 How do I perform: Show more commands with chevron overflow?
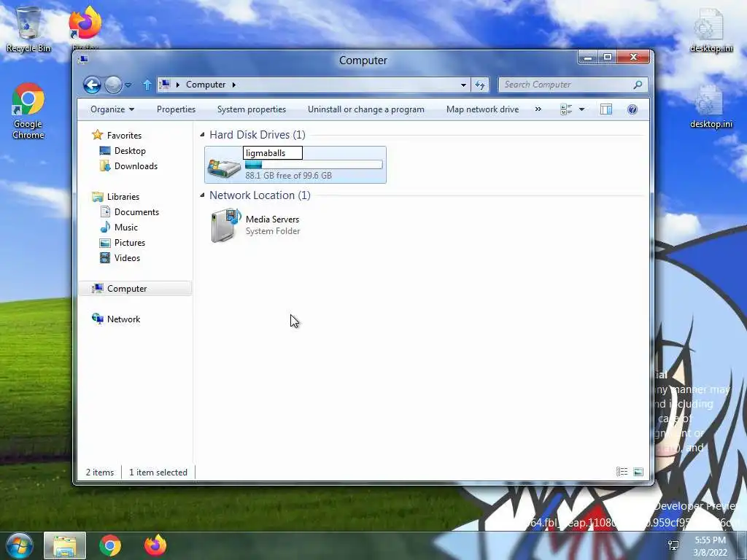coord(538,109)
